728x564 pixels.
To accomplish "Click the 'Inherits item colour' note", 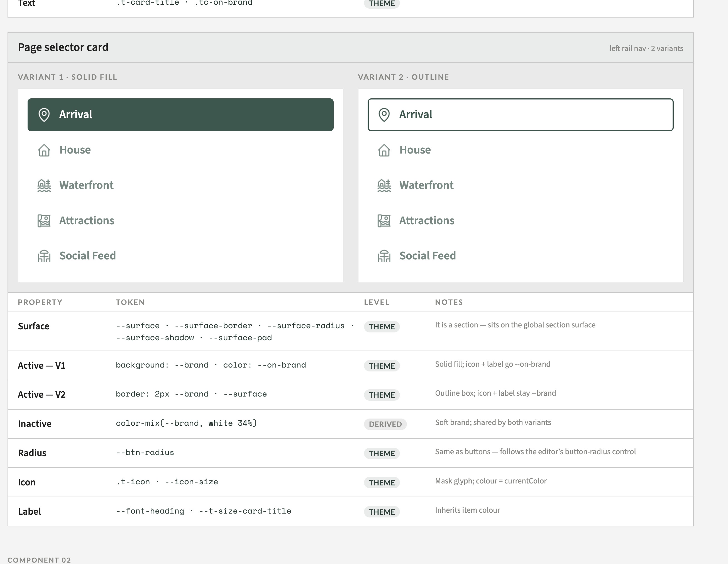I will coord(467,510).
